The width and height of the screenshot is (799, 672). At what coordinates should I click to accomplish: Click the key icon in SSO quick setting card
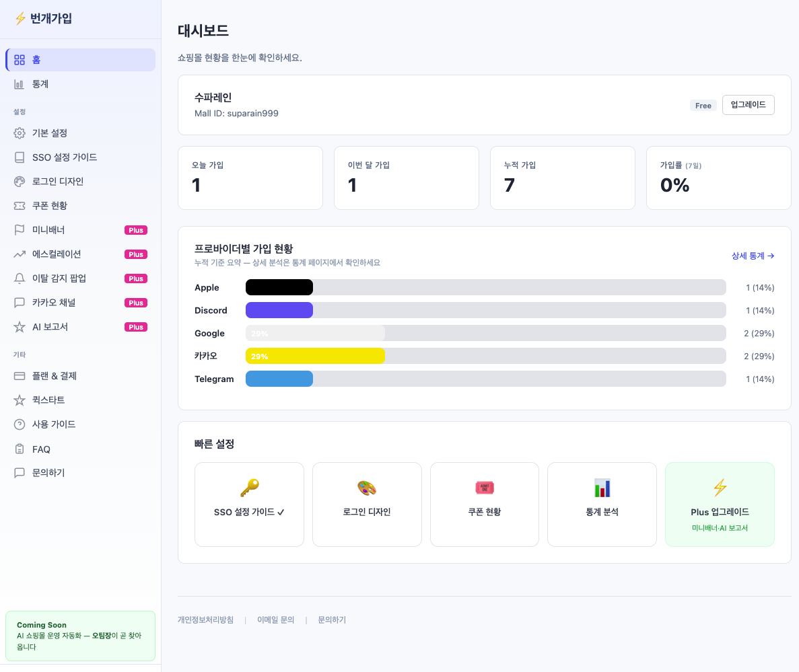249,488
